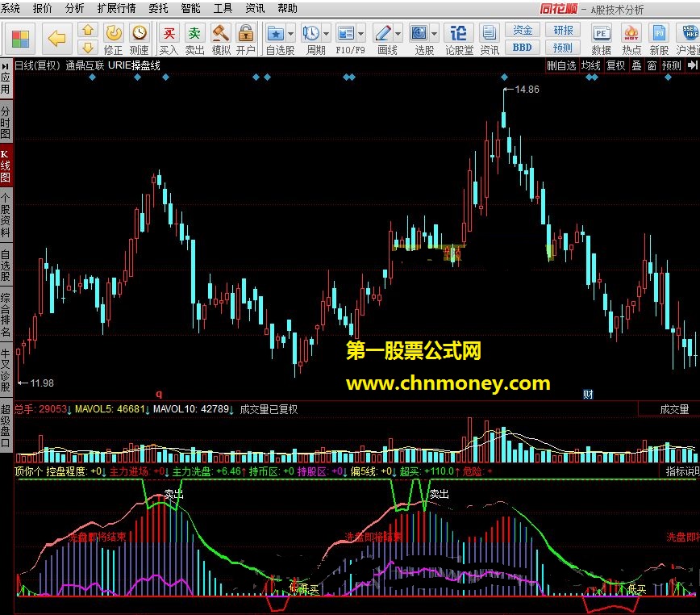700x615 pixels.
Task: Open the 智能 menu
Action: pos(190,8)
